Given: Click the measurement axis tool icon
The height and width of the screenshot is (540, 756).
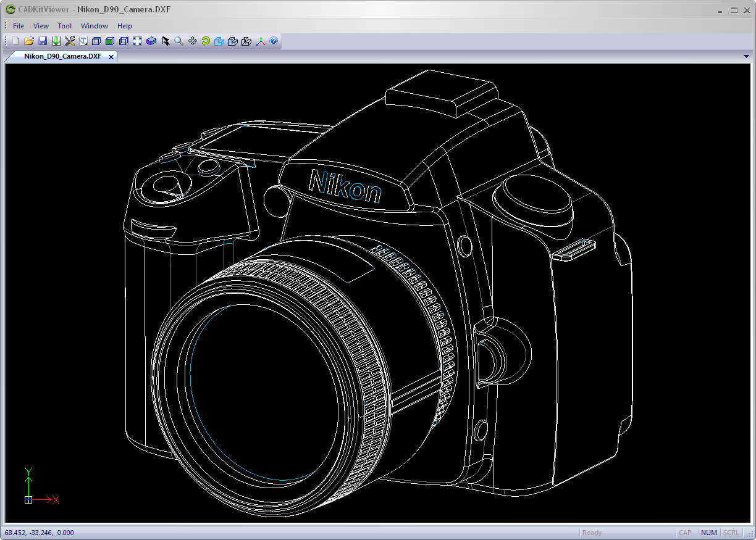Looking at the screenshot, I should [260, 41].
